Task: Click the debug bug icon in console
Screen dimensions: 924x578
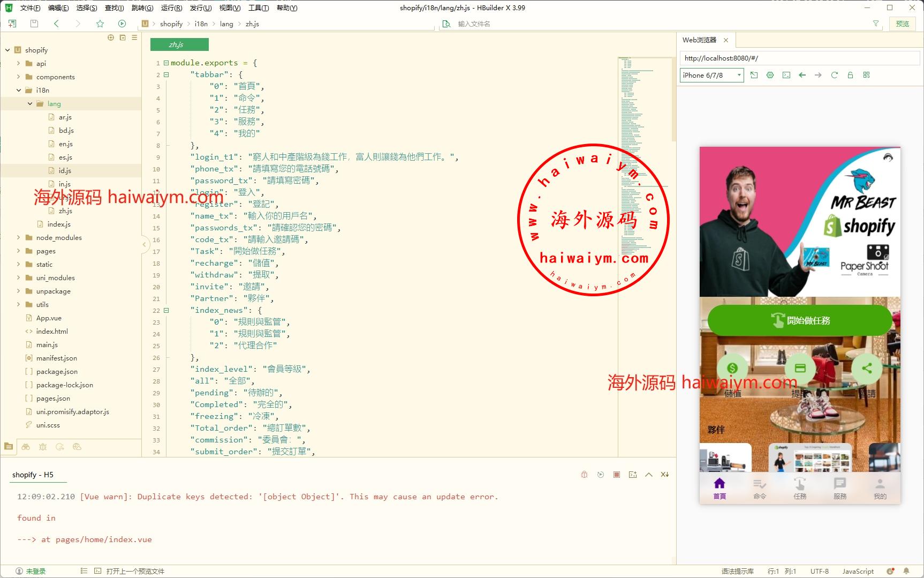Action: (x=584, y=475)
